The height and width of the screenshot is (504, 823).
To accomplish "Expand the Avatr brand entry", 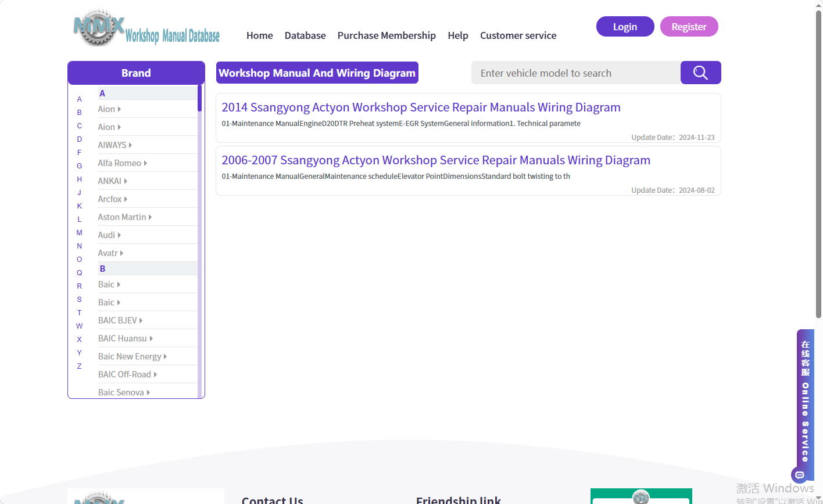I will coord(110,253).
